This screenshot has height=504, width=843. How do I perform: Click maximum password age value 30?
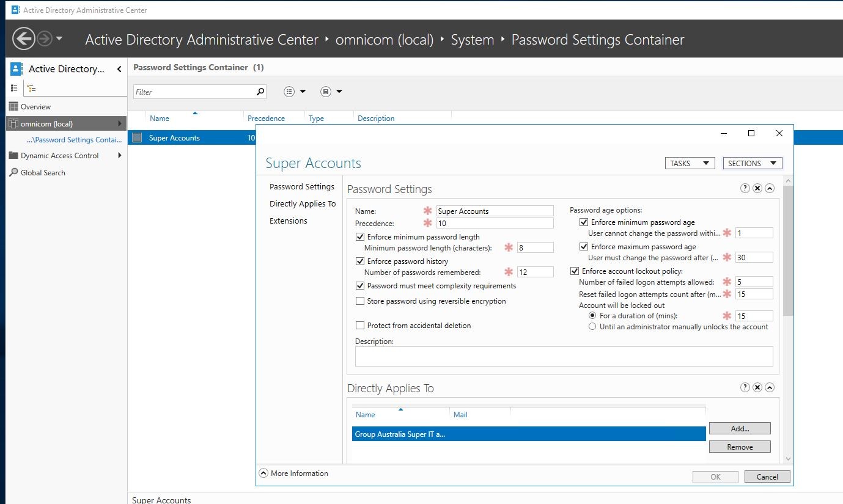tap(754, 258)
